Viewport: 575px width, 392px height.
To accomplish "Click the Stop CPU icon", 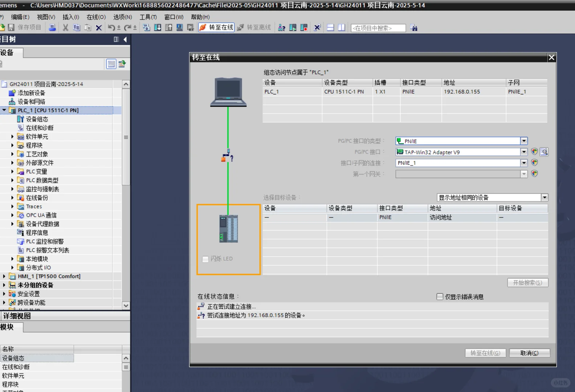I will (x=304, y=28).
